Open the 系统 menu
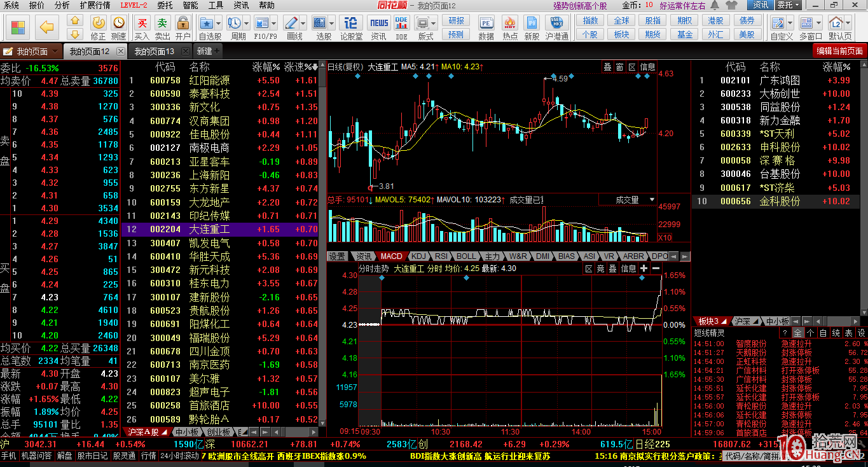The image size is (868, 467). click(11, 5)
